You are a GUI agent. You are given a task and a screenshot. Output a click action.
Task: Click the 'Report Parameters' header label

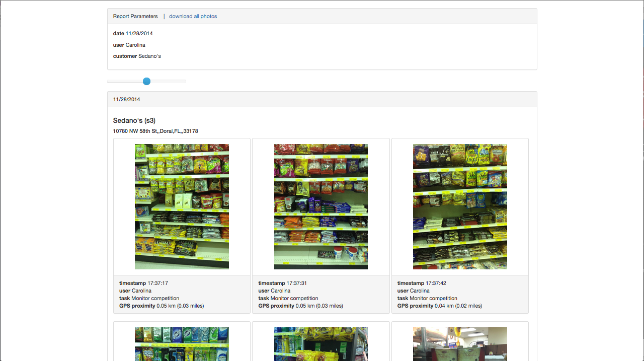point(135,16)
